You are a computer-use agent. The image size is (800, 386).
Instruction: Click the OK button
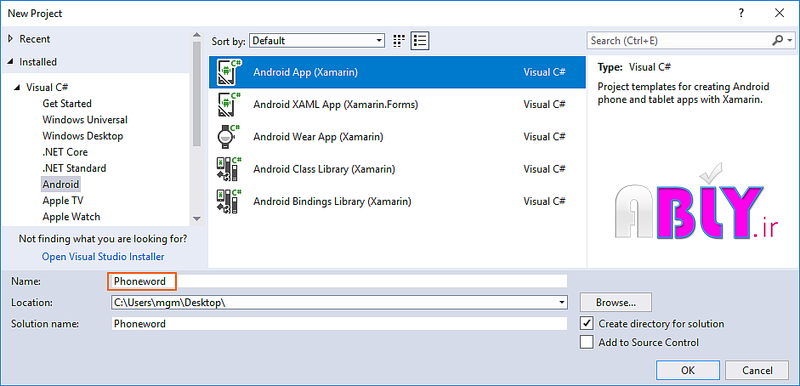click(688, 371)
